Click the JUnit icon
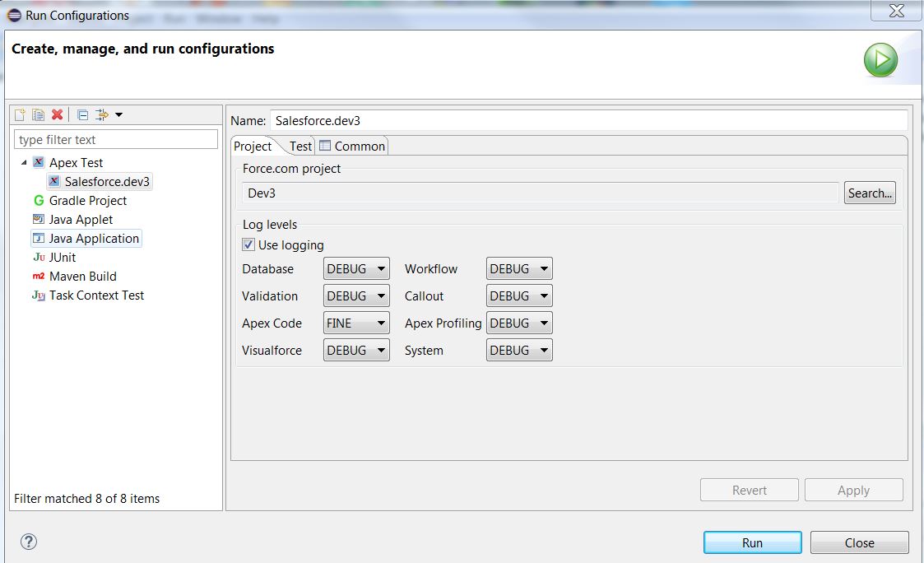The image size is (924, 563). click(39, 257)
